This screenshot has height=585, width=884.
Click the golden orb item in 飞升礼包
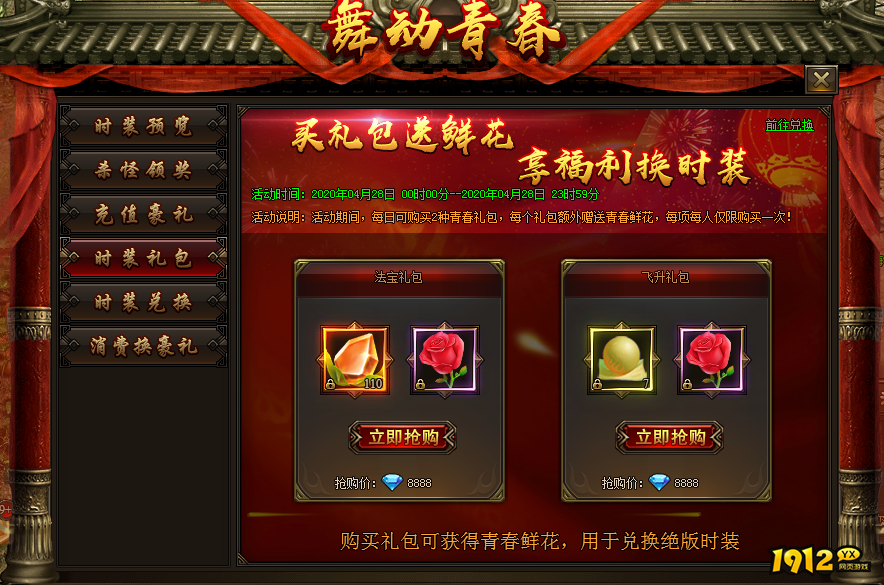[622, 360]
